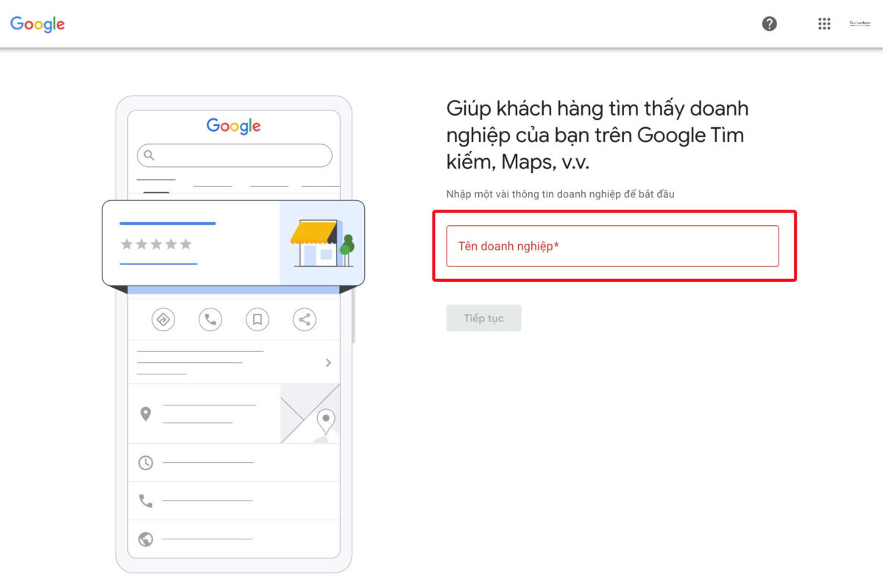
Task: Click the storefront image on the card
Action: [x=322, y=243]
